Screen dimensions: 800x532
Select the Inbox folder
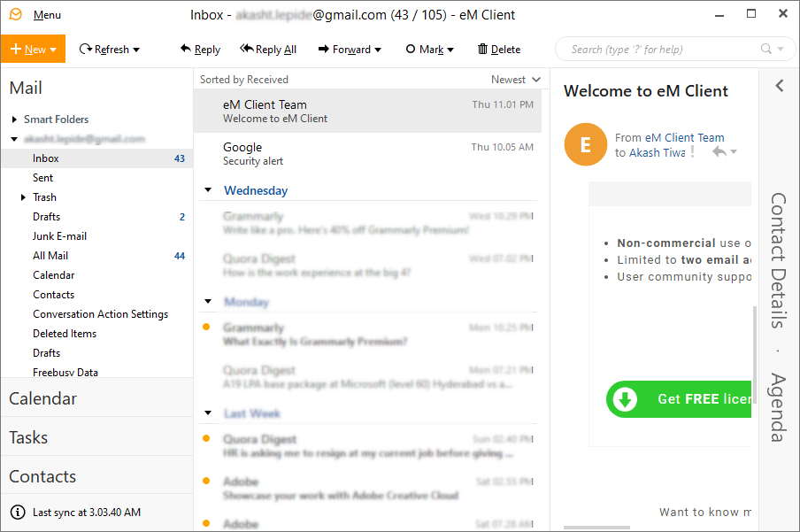(x=97, y=158)
